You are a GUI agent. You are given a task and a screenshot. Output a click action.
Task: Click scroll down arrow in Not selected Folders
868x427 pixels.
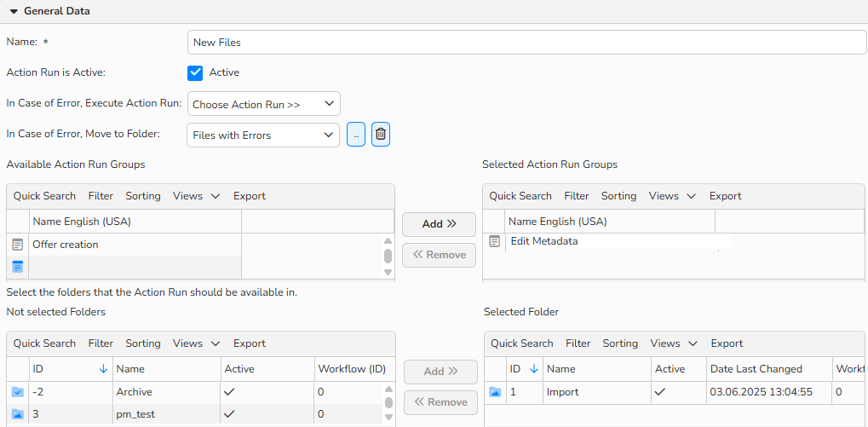pos(388,417)
